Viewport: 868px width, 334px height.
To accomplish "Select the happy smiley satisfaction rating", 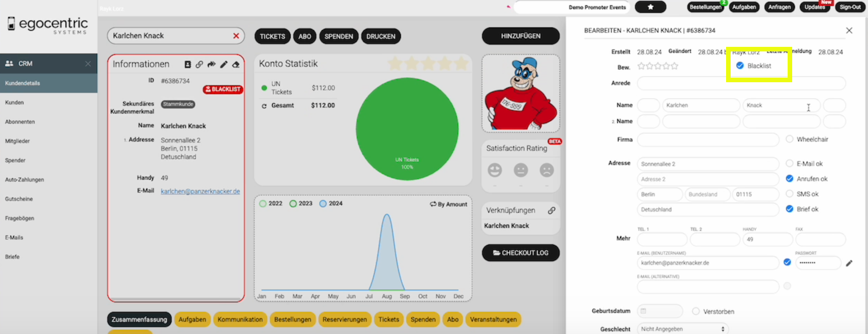I will point(495,170).
